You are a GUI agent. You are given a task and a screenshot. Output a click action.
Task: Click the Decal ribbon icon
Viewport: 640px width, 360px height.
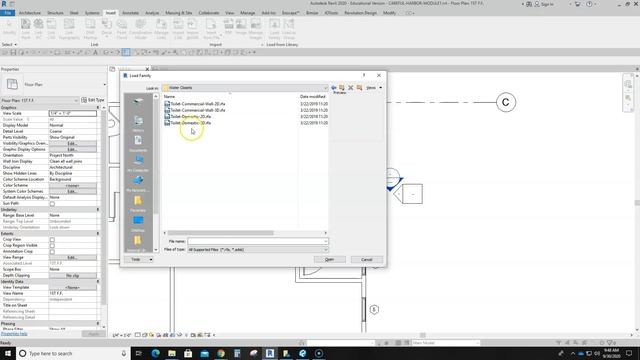click(x=107, y=29)
